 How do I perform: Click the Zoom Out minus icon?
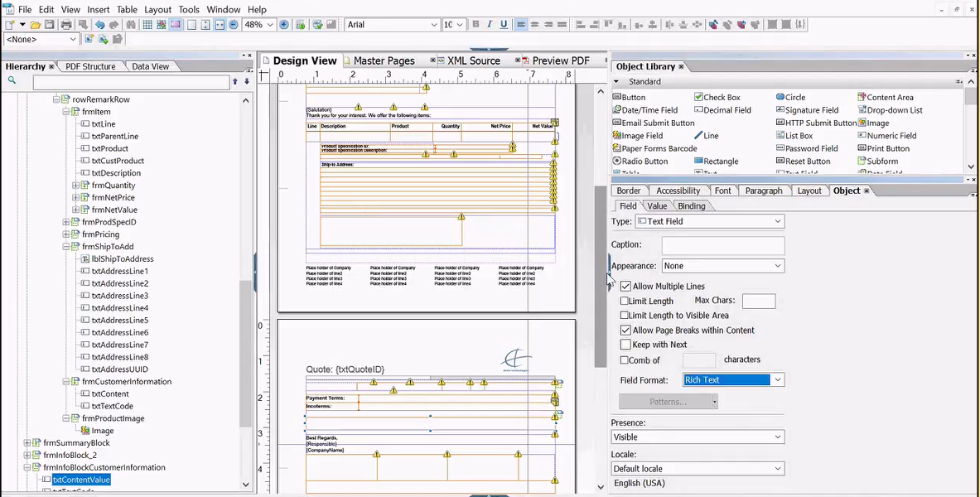click(x=234, y=24)
